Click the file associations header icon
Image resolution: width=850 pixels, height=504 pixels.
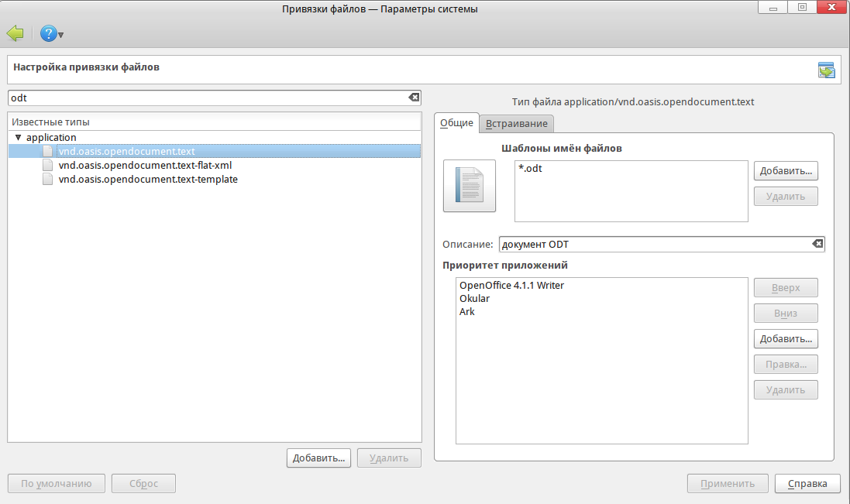826,70
